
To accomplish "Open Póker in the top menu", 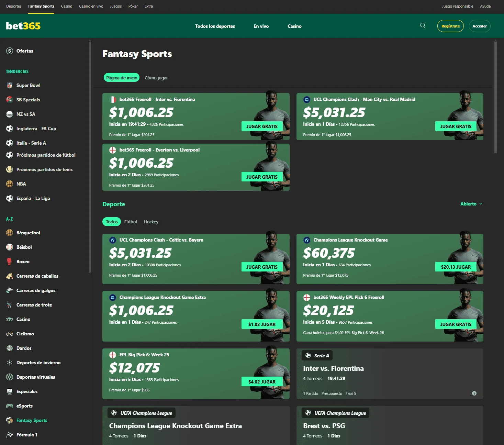I will (x=133, y=6).
